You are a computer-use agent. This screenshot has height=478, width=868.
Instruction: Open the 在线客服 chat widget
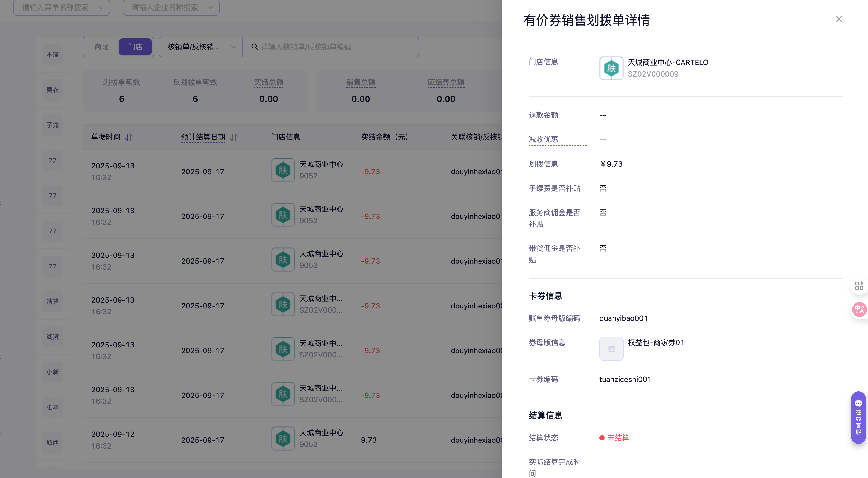858,417
